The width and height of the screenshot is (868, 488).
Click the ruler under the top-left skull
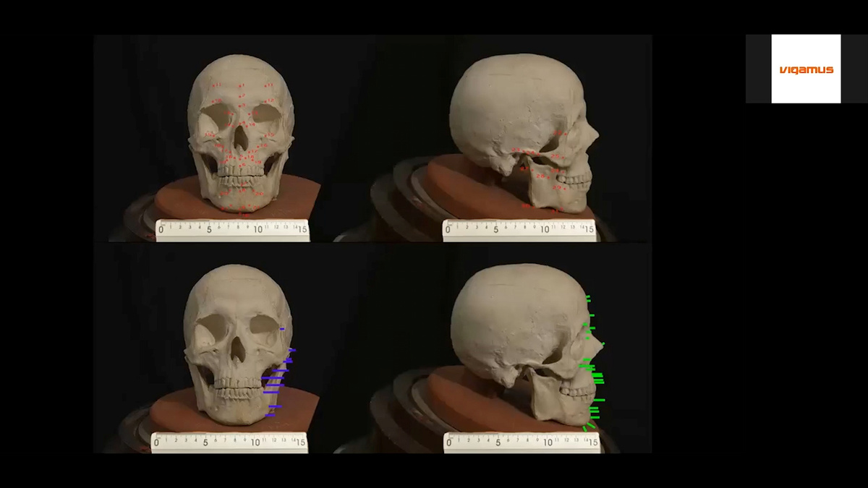(x=232, y=230)
